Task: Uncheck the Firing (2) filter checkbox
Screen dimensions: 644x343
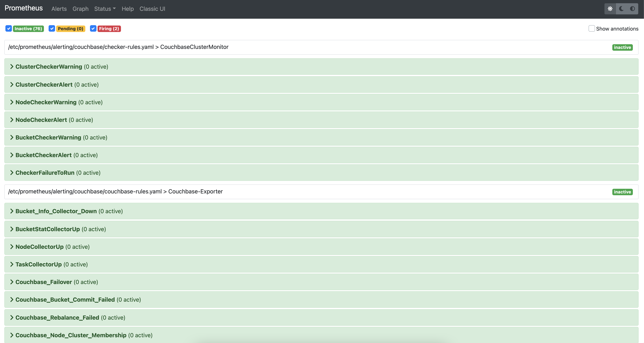Action: pos(93,28)
